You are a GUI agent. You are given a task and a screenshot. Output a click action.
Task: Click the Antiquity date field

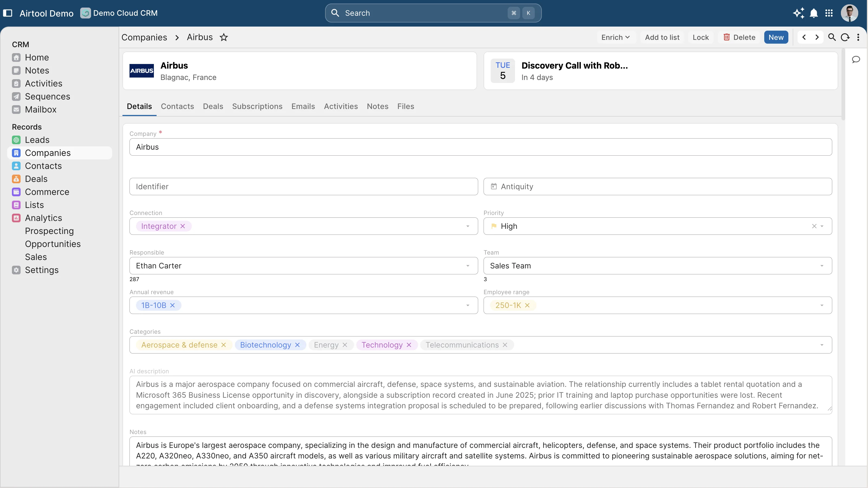[x=658, y=187]
